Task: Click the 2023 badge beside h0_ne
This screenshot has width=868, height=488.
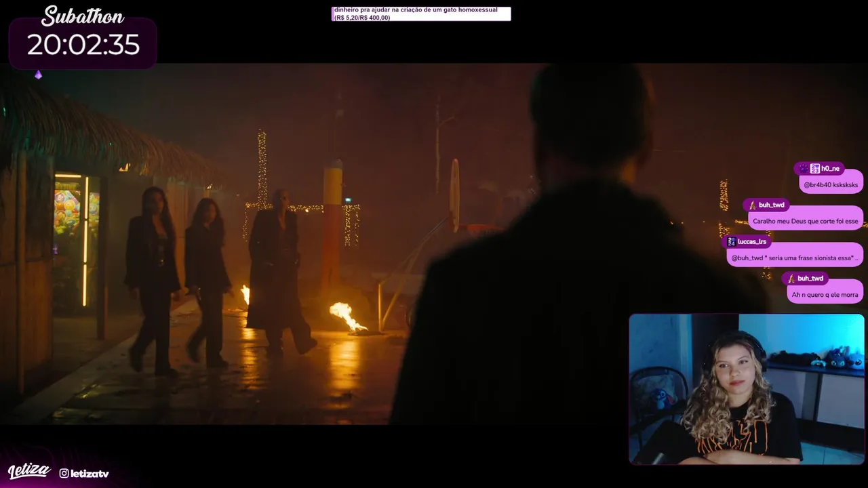Action: tap(814, 169)
